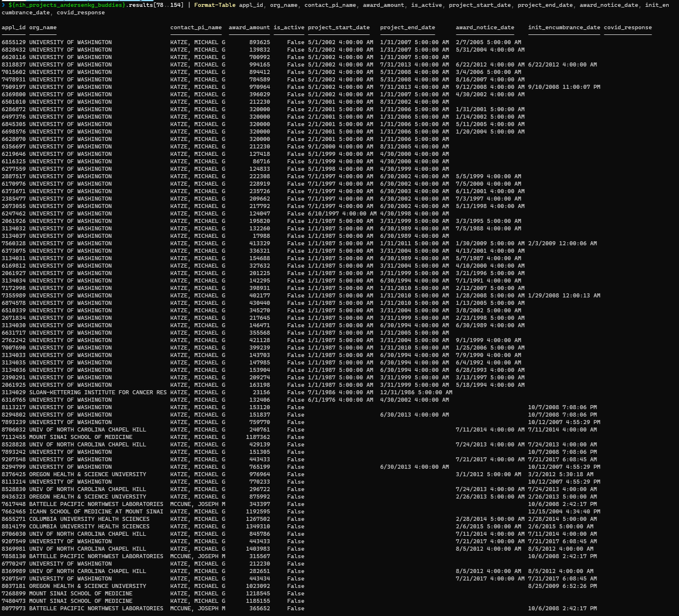Image resolution: width=679 pixels, height=616 pixels.
Task: Select award amount 402177
Action: [259, 296]
